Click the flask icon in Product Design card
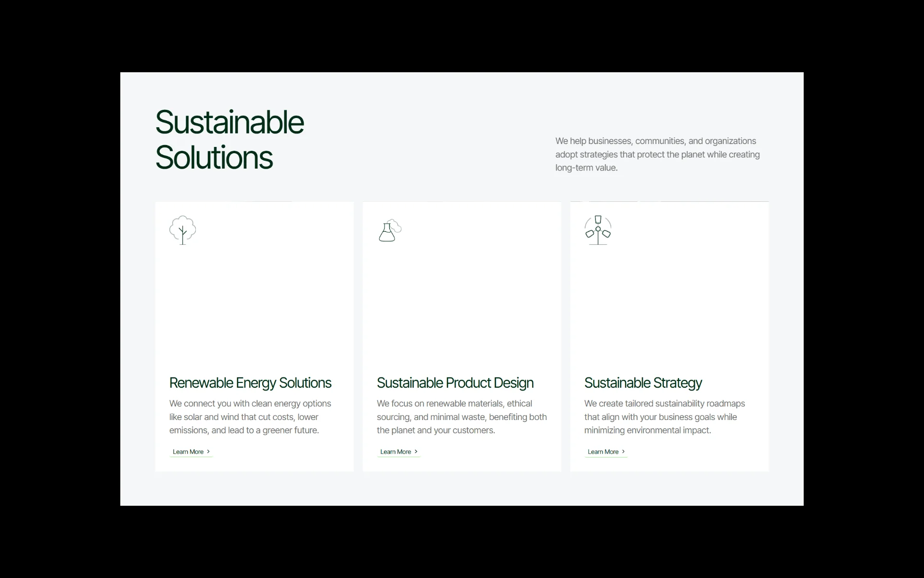924x578 pixels. [x=389, y=231]
